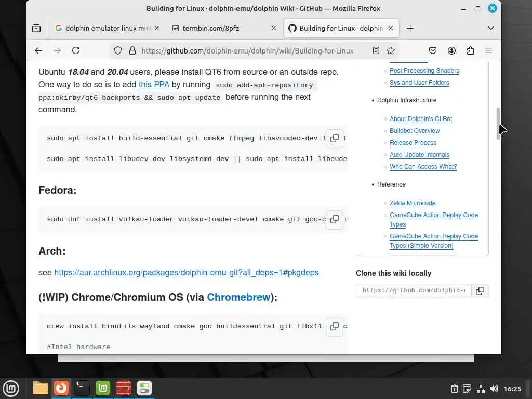532x399 pixels.
Task: Open the firewall brick wall app in taskbar
Action: point(124,388)
